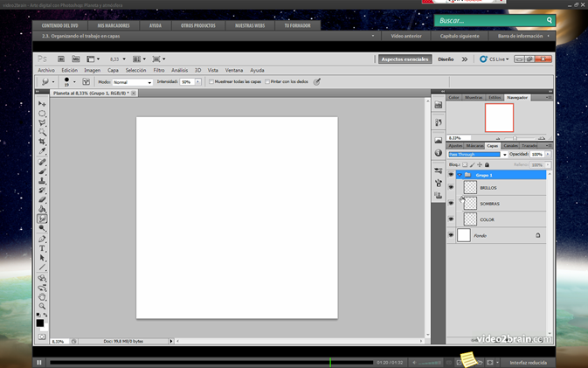Screen dimensions: 588x368
Task: Open the Intensidad slider arrow
Action: pos(198,82)
